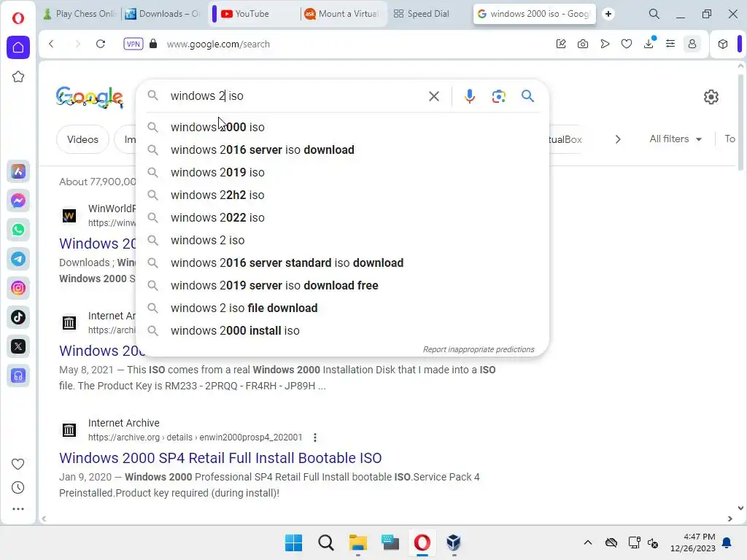
Task: Click Report inappropriate predictions
Action: [x=479, y=349]
